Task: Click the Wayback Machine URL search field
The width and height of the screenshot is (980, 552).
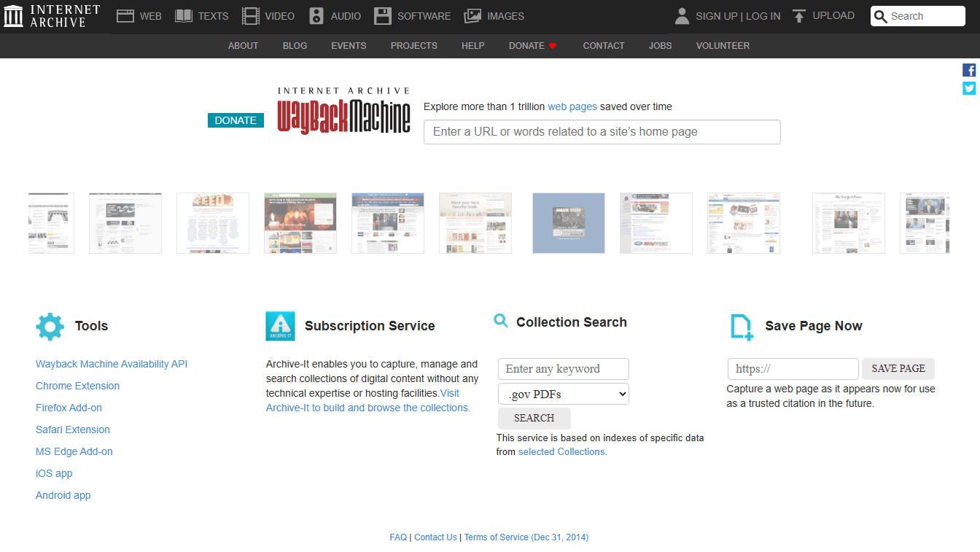Action: click(602, 132)
